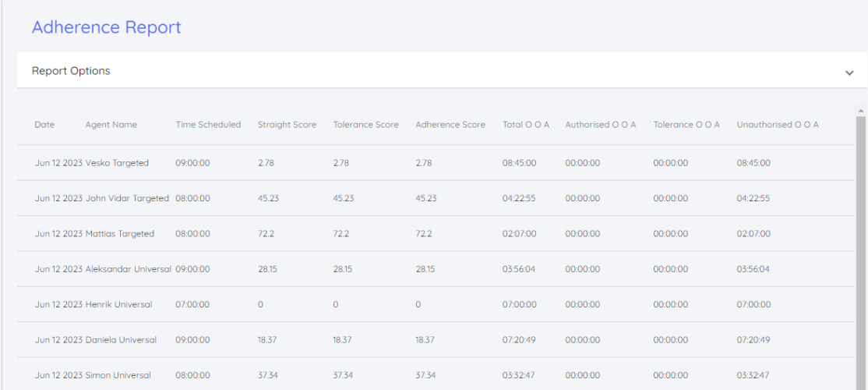868x390 pixels.
Task: Click the Tolerance Score column header
Action: point(365,125)
